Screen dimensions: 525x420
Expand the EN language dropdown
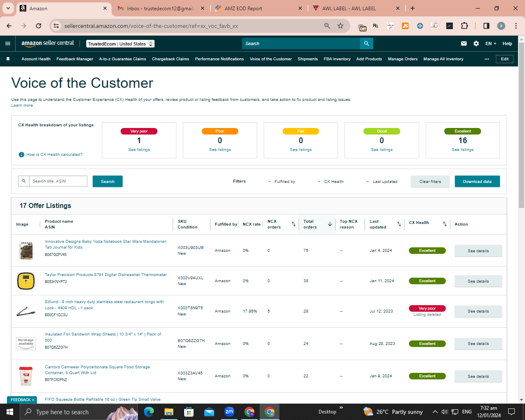point(491,43)
